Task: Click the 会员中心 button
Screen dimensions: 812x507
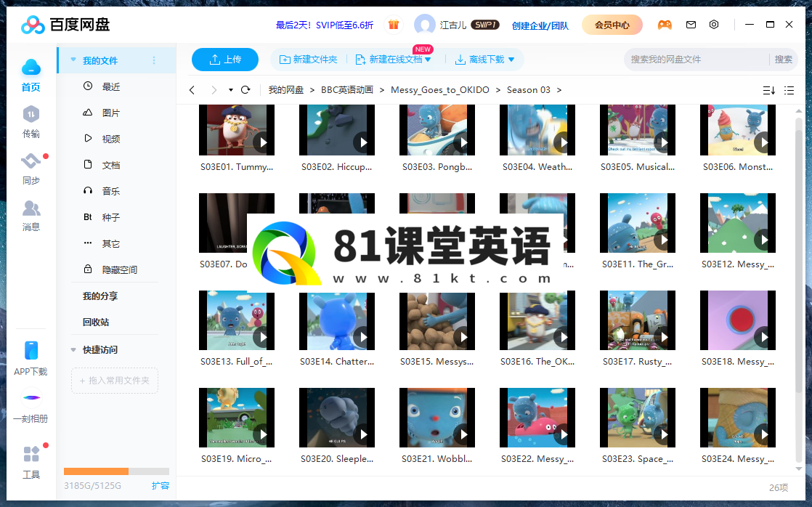Action: click(x=612, y=25)
